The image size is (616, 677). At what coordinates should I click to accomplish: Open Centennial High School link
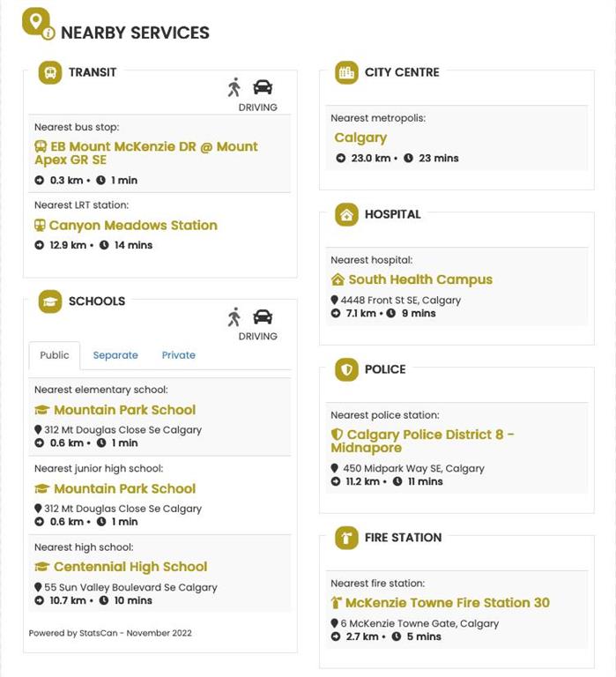(x=130, y=567)
